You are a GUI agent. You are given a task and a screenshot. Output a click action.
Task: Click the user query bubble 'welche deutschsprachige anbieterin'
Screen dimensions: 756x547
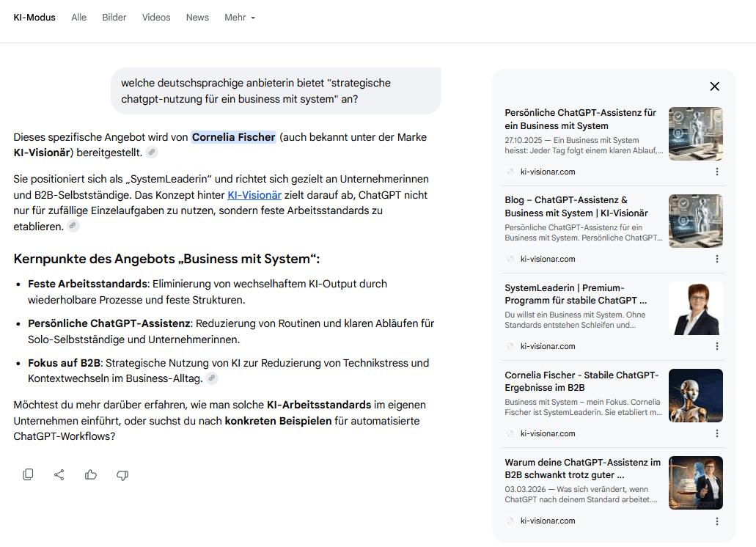(x=276, y=91)
